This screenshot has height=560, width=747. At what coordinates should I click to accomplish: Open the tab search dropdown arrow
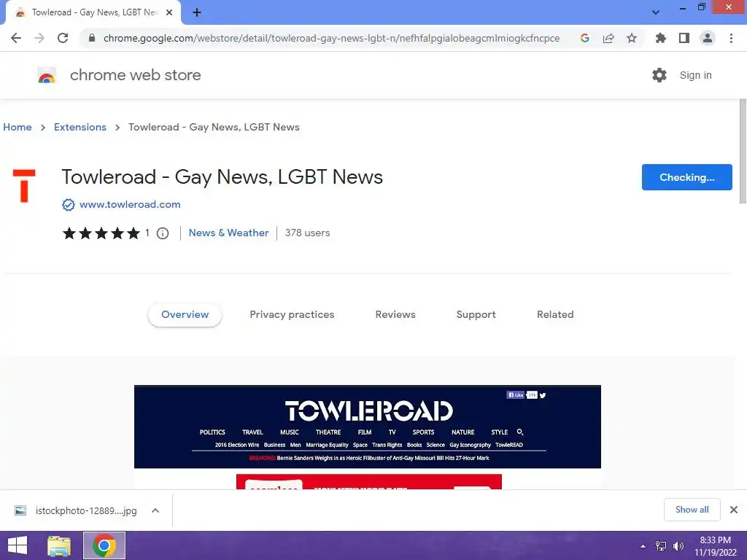tap(656, 12)
